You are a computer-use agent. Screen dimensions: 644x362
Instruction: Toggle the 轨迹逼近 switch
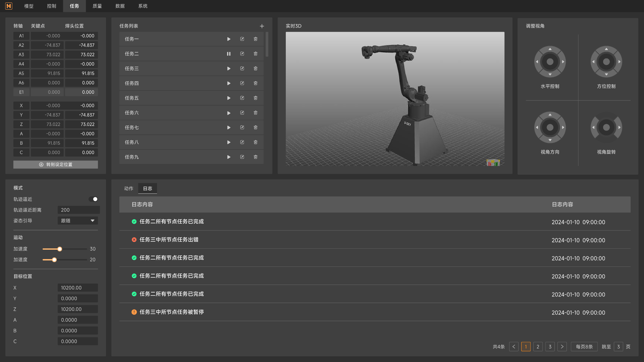click(x=93, y=199)
